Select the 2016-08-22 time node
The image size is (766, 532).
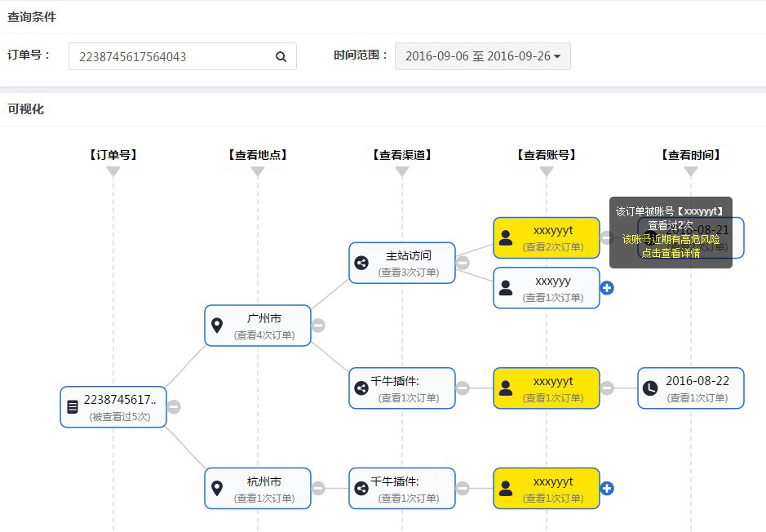[691, 388]
